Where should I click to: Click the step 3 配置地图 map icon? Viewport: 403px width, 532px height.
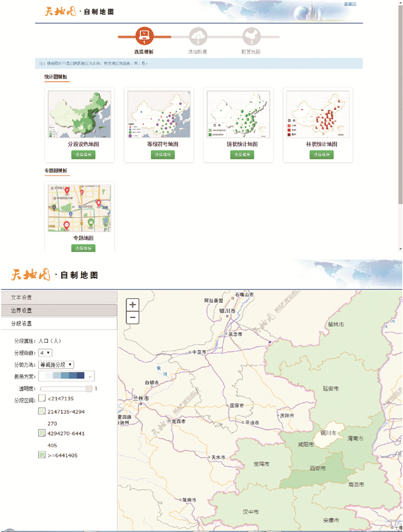click(250, 37)
